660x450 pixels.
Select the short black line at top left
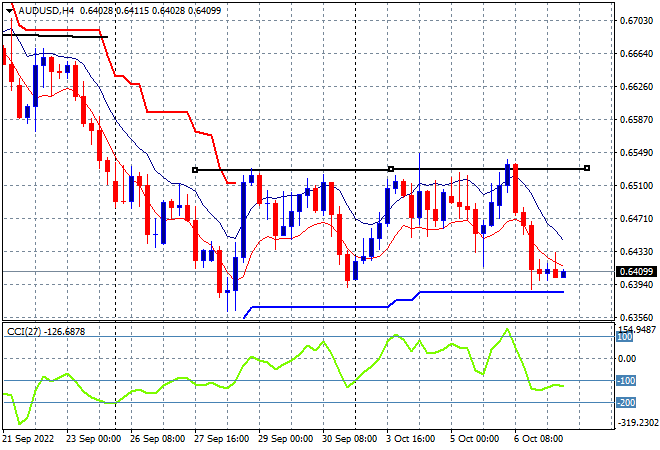[55, 36]
